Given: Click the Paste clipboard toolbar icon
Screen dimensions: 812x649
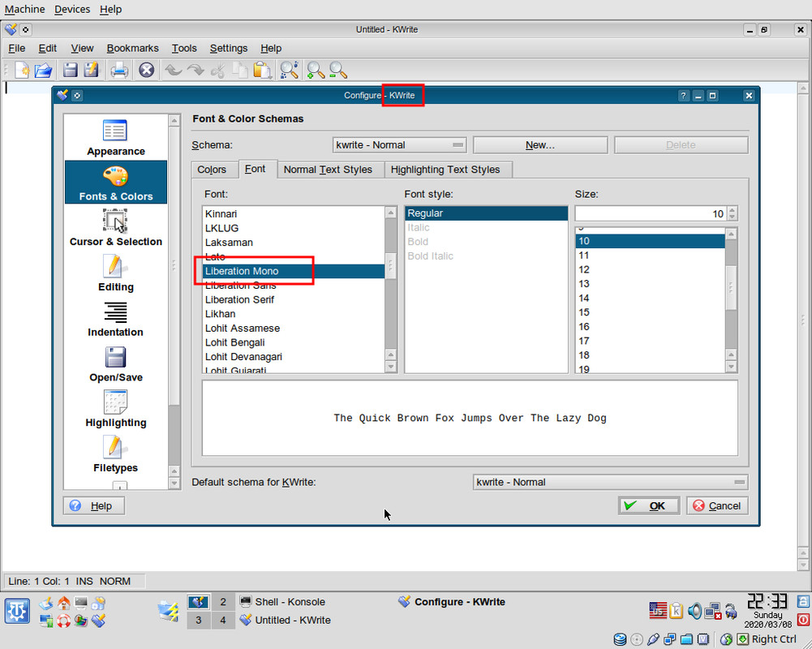Looking at the screenshot, I should tap(263, 70).
